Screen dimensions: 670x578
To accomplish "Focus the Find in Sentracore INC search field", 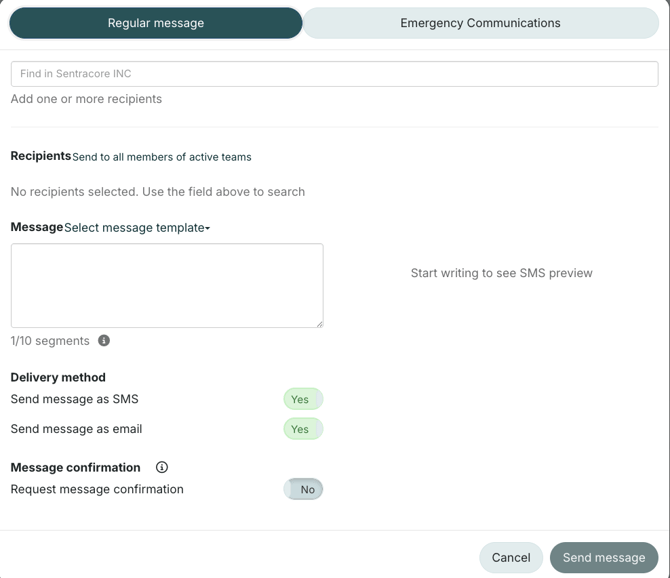I will click(x=334, y=74).
